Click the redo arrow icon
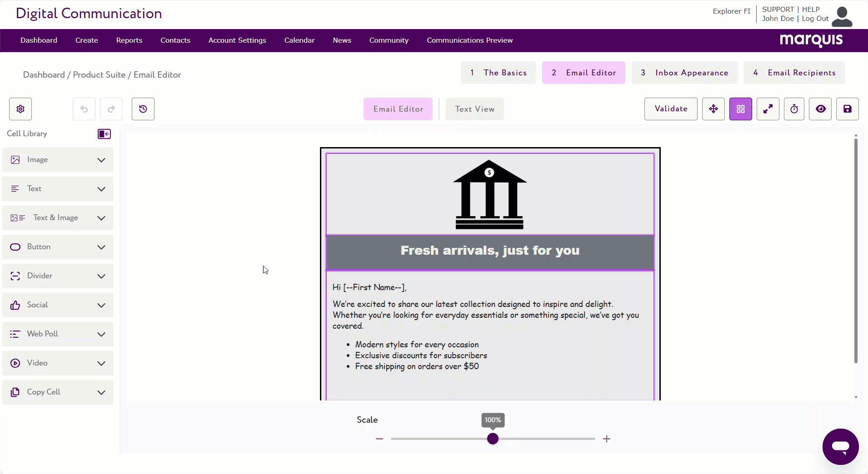This screenshot has width=868, height=474. [111, 109]
